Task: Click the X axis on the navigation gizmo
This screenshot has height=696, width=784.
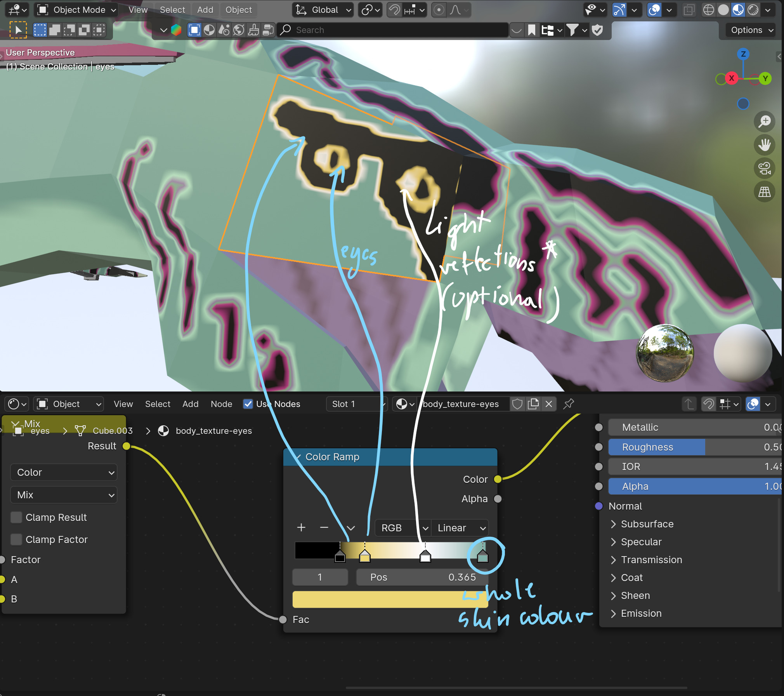Action: point(732,78)
